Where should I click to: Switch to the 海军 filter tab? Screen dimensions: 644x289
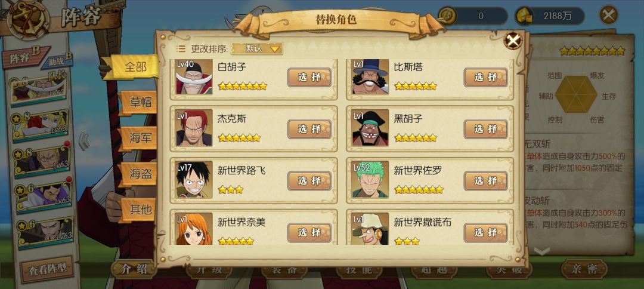pyautogui.click(x=139, y=139)
